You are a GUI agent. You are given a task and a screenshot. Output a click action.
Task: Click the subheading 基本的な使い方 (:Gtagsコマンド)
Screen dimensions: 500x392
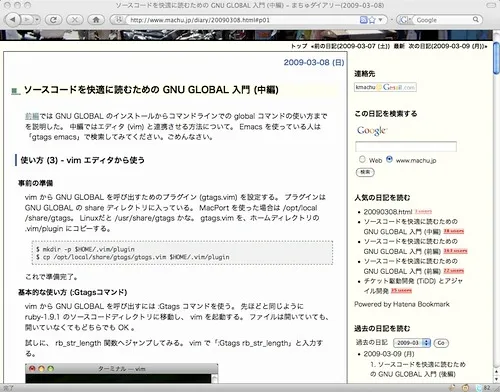[72, 292]
